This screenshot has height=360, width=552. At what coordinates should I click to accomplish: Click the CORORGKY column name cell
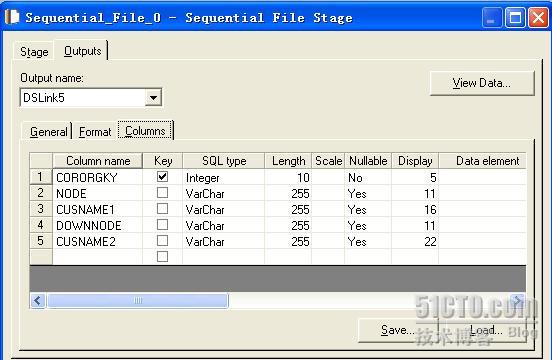pos(98,177)
